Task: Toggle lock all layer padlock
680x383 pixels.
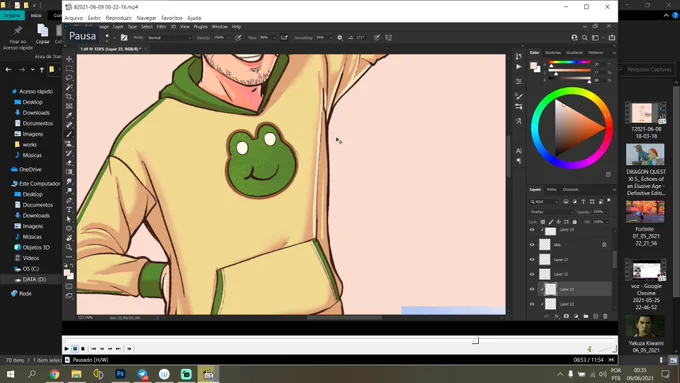Action: (575, 222)
